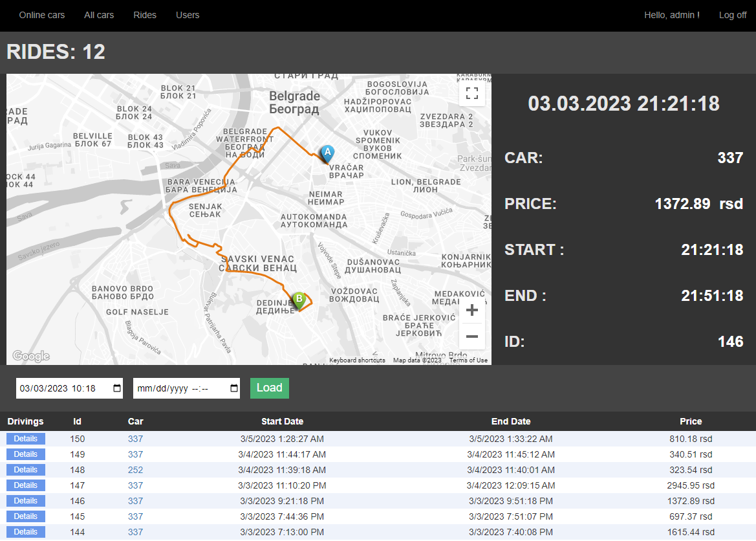Open the Rides menu item
The image size is (756, 541).
tap(145, 15)
